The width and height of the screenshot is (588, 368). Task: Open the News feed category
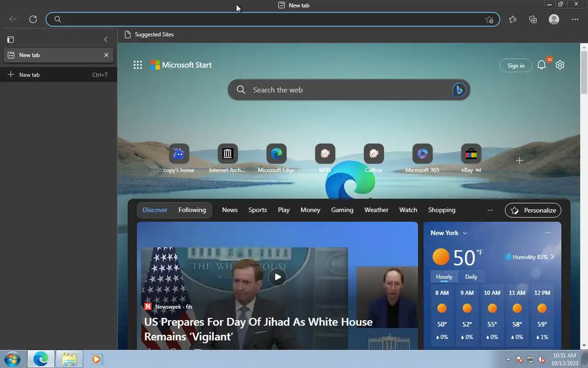(x=230, y=210)
